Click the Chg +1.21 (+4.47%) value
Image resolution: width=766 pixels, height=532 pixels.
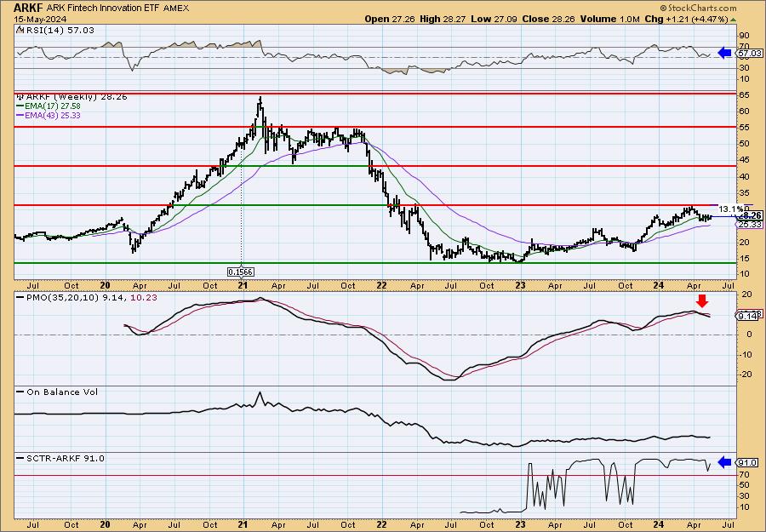pyautogui.click(x=686, y=19)
